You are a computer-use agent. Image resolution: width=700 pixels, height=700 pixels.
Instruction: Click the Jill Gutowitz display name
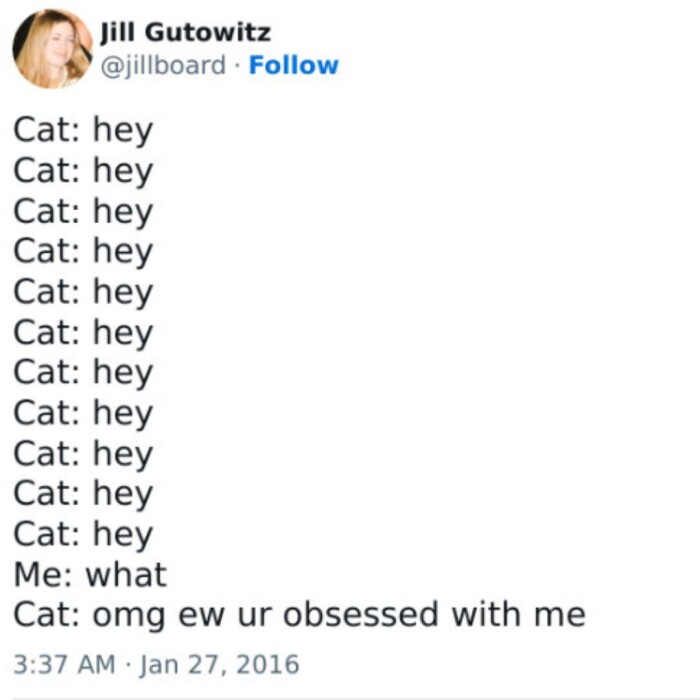coord(186,33)
